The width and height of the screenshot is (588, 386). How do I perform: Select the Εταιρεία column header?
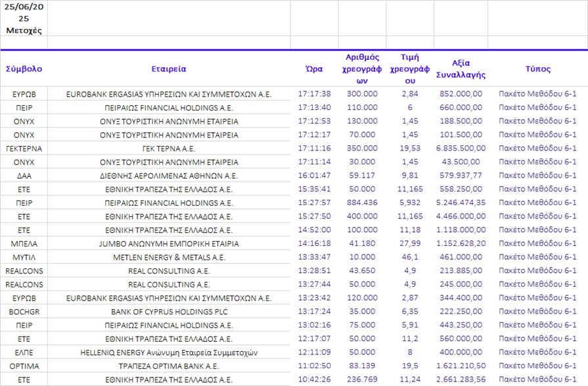(169, 69)
